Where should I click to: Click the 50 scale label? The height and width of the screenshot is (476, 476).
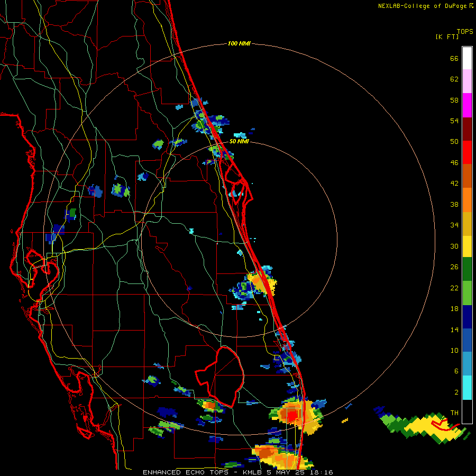(x=454, y=141)
